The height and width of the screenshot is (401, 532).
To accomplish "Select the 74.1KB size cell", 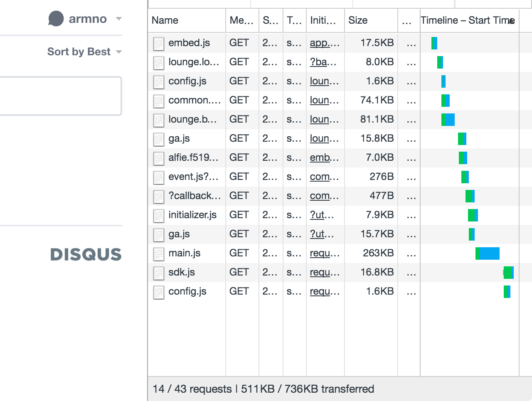I will [377, 100].
